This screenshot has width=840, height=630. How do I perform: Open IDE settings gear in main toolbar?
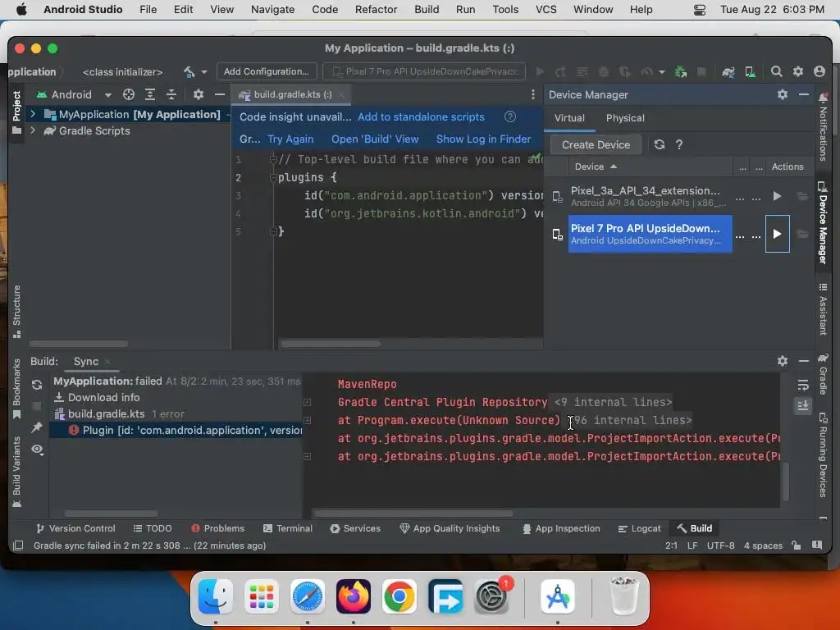click(797, 72)
